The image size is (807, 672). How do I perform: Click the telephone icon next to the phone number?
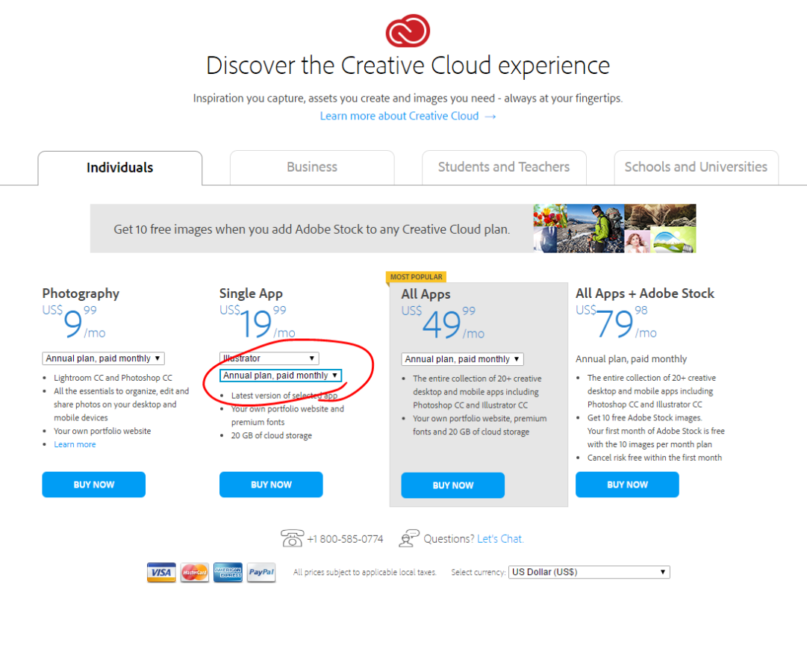293,538
